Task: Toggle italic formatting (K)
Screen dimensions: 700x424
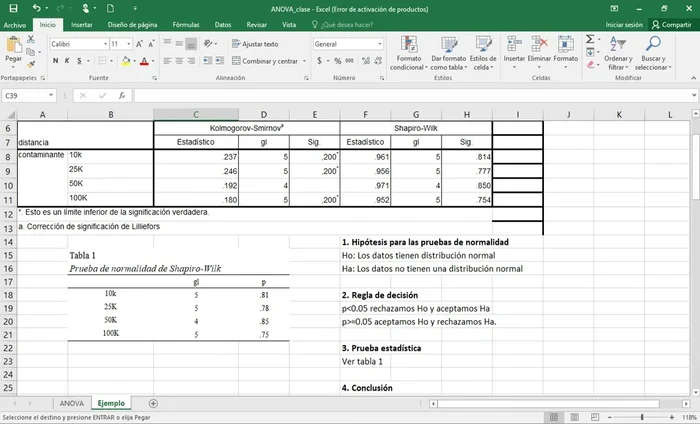Action: 67,61
